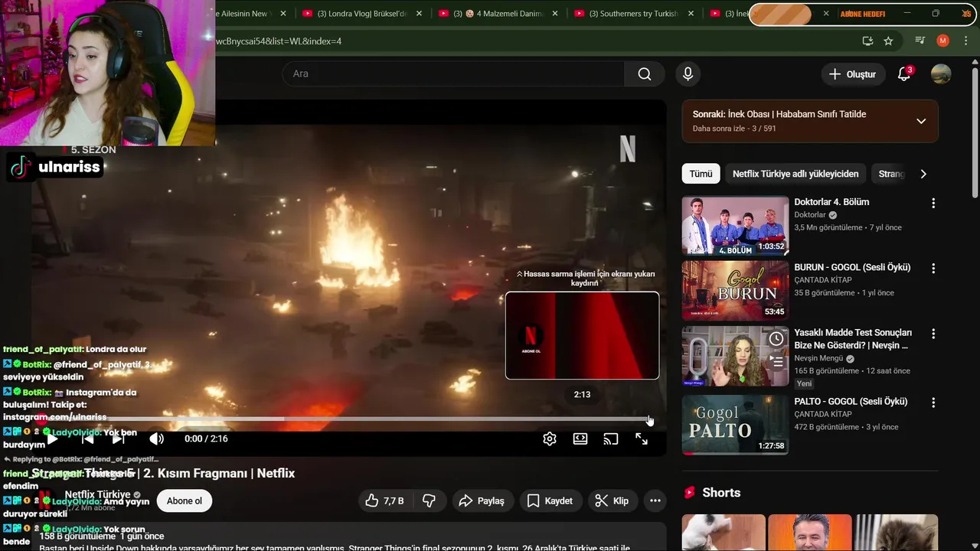Go to the previous video
980x551 pixels.
(x=87, y=439)
